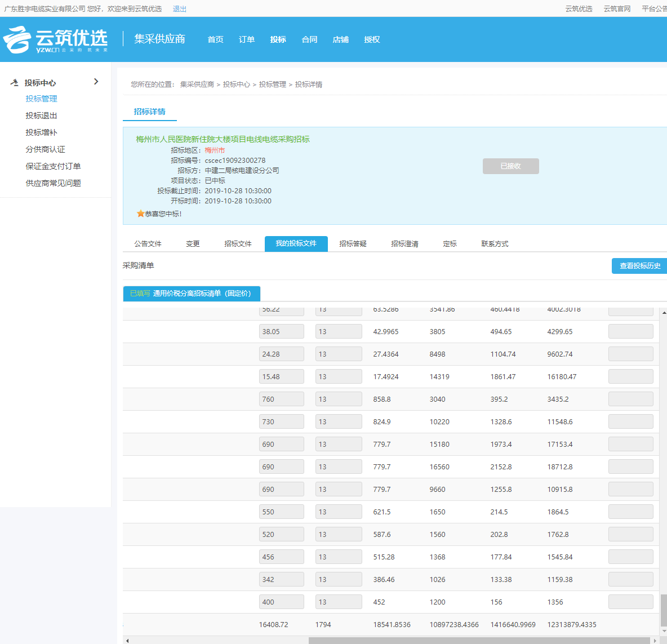Screen dimensions: 667x644
Task: Navigate to 订单 in the navigation bar
Action: point(246,39)
